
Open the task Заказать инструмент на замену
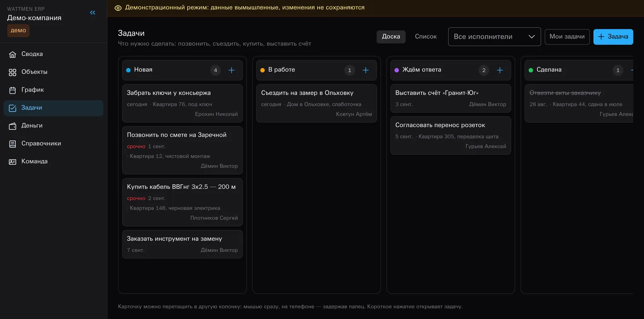pos(182,244)
